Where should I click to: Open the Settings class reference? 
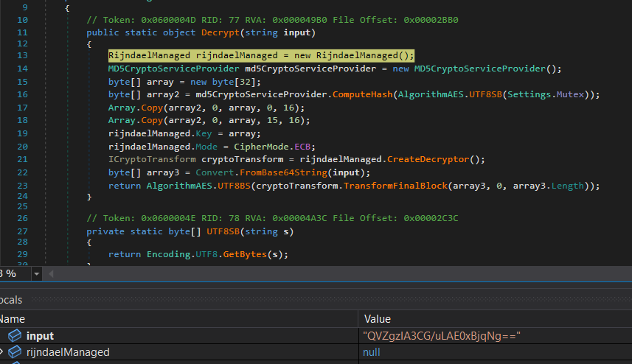pyautogui.click(x=529, y=94)
